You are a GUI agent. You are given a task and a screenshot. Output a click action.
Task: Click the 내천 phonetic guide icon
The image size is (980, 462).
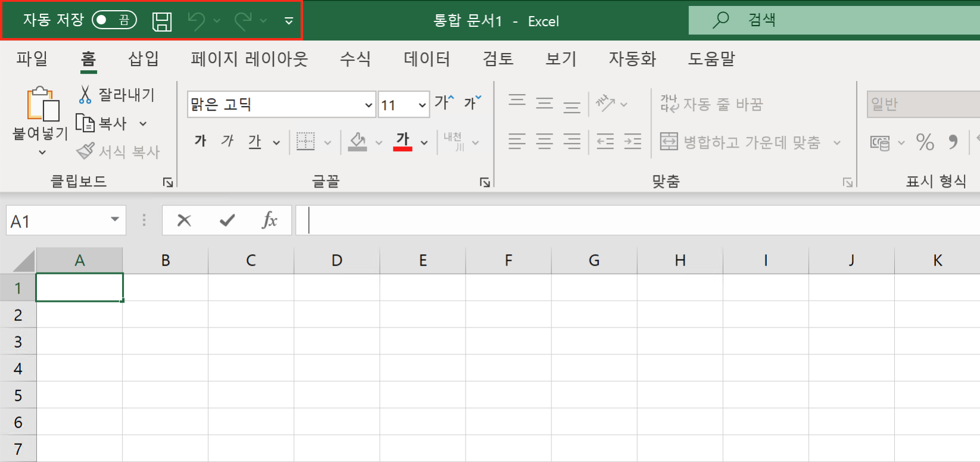click(454, 141)
